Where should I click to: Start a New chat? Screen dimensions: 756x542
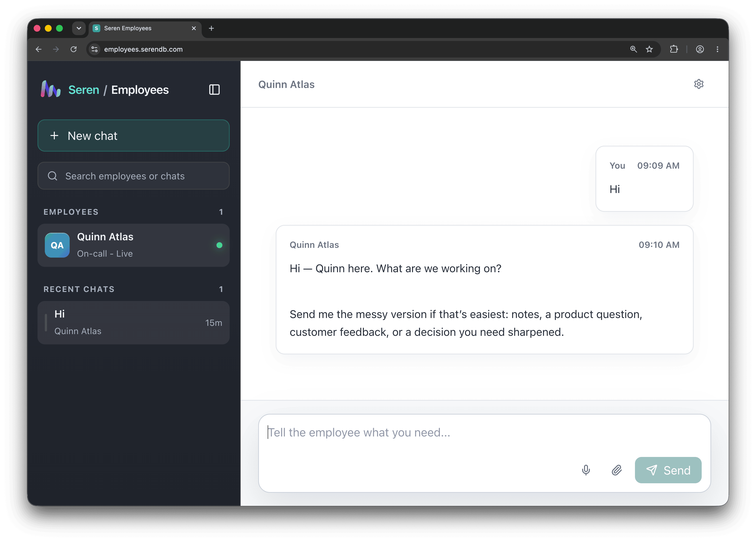click(x=133, y=136)
